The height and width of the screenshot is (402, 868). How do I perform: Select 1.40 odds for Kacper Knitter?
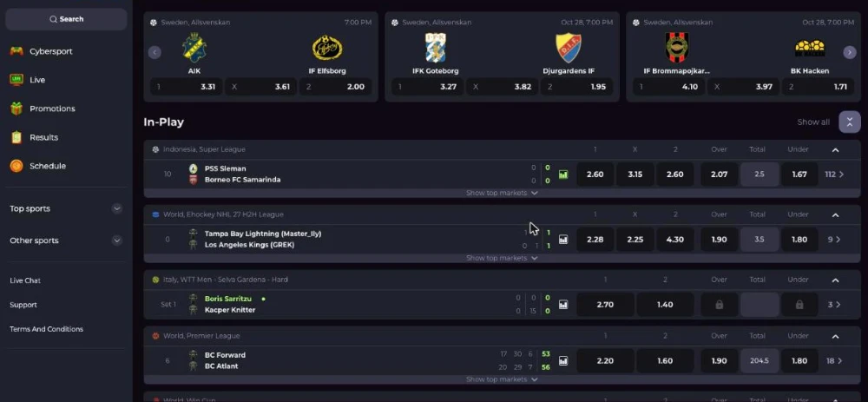(665, 305)
